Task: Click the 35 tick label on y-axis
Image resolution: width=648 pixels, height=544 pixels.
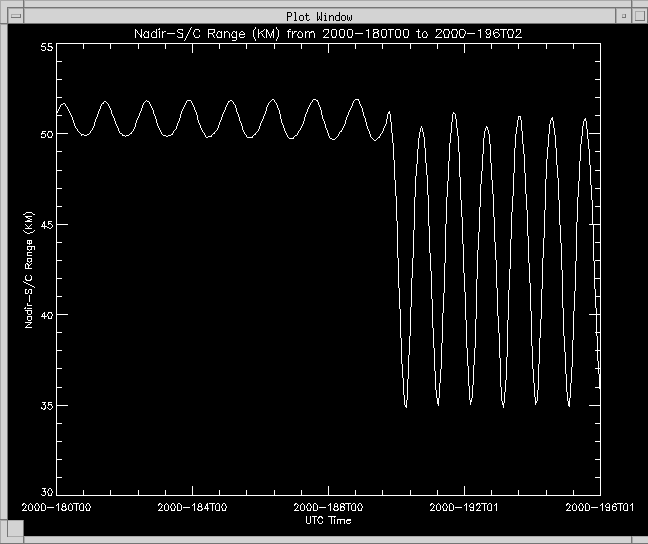Action: click(x=44, y=405)
